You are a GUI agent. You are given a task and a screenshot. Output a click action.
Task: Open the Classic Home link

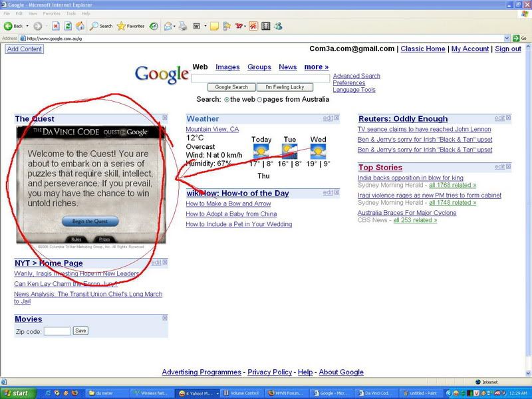click(423, 49)
